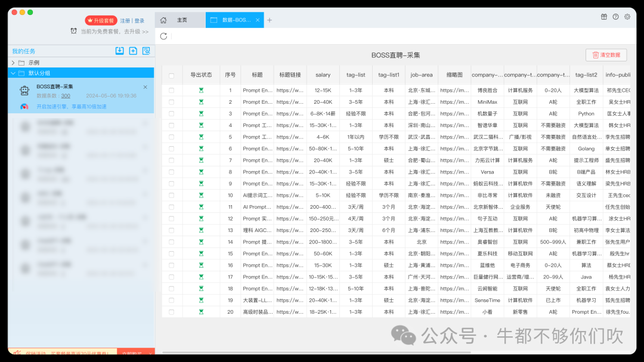Screen dimensions: 644x362
Task: Click the 升级套餐 upgrade button
Action: (x=101, y=20)
